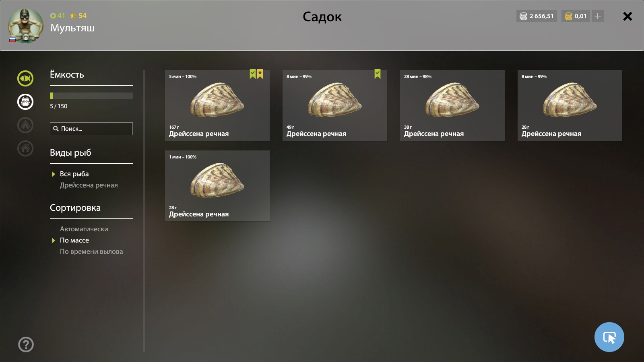Click the silver coins balance 2 656,51
This screenshot has height=362, width=644.
pos(537,16)
